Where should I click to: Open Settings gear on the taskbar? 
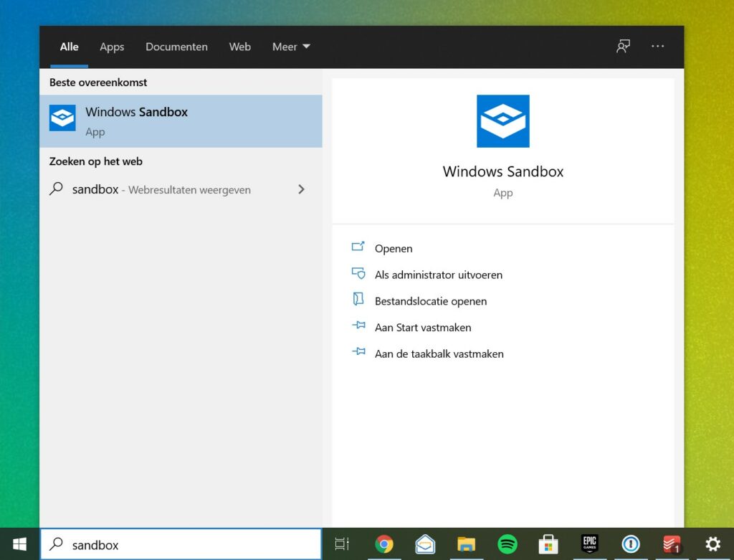[713, 544]
